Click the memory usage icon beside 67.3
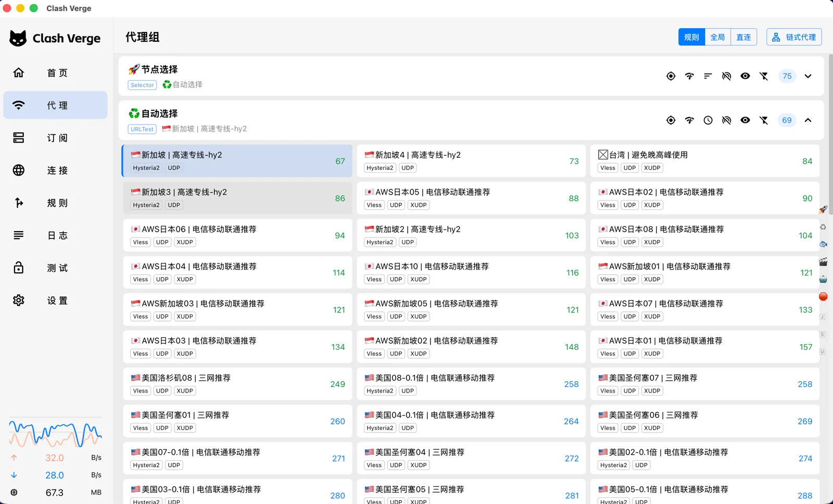 click(14, 493)
